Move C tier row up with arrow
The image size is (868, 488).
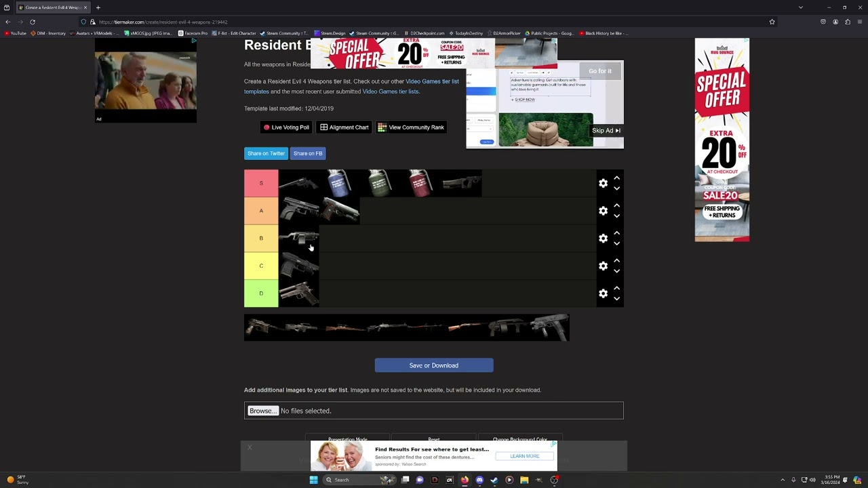click(616, 260)
